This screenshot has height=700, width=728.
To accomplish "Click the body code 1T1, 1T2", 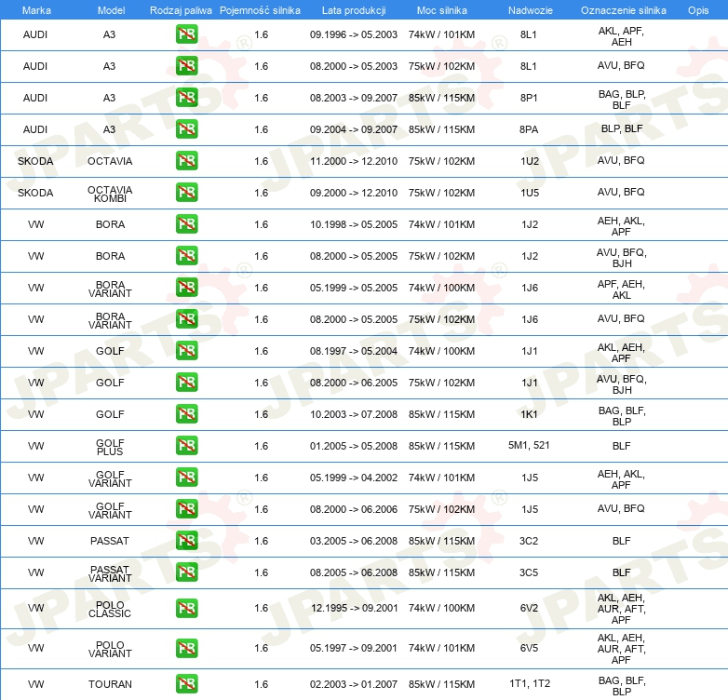I will pyautogui.click(x=530, y=683).
